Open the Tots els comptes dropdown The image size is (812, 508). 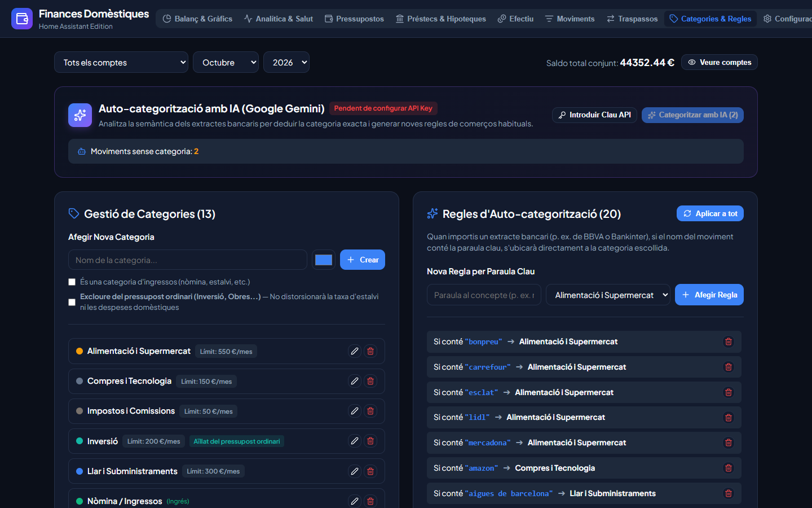(x=121, y=62)
